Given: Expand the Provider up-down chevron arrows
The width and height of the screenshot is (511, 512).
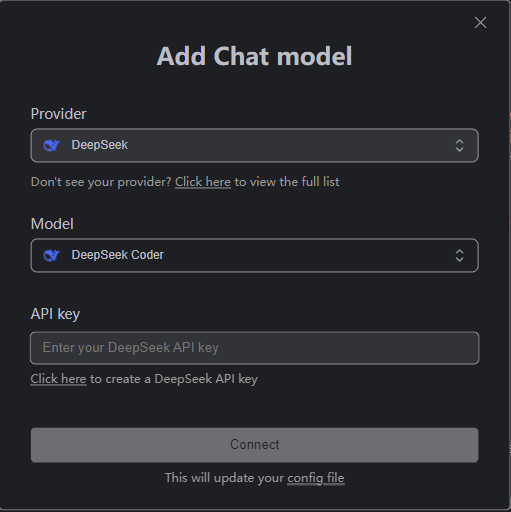Looking at the screenshot, I should (459, 146).
